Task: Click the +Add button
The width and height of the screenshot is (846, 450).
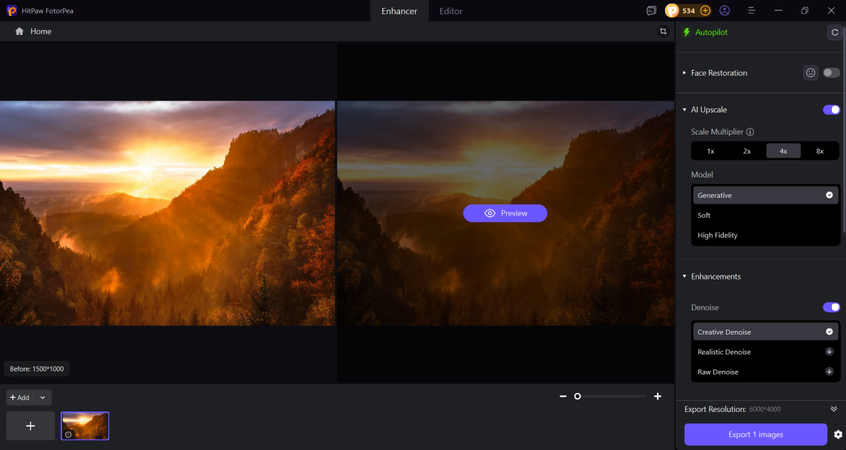Action: [x=20, y=398]
